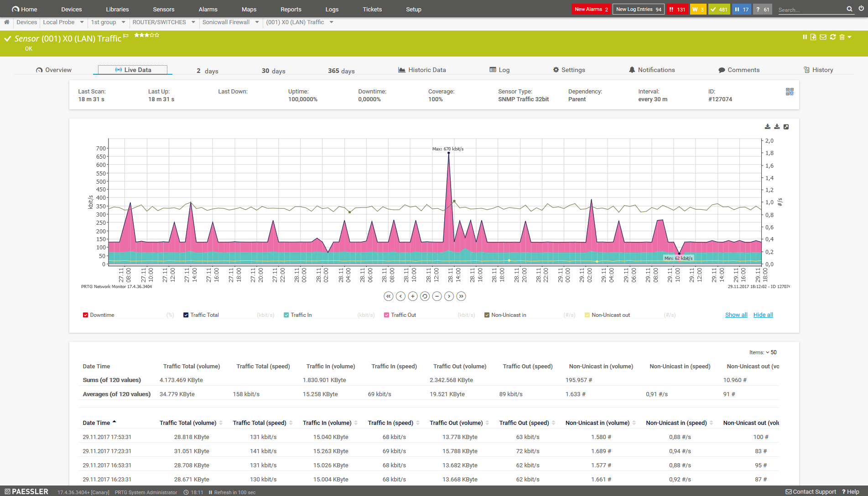This screenshot has height=496, width=868.
Task: Click the magnifier search icon
Action: (x=849, y=9)
